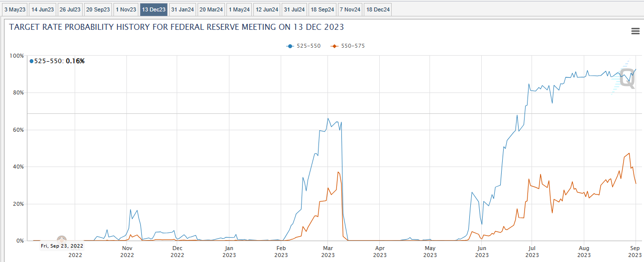644x262 pixels.
Task: Select the 31 Jul24 meeting tab
Action: [294, 9]
